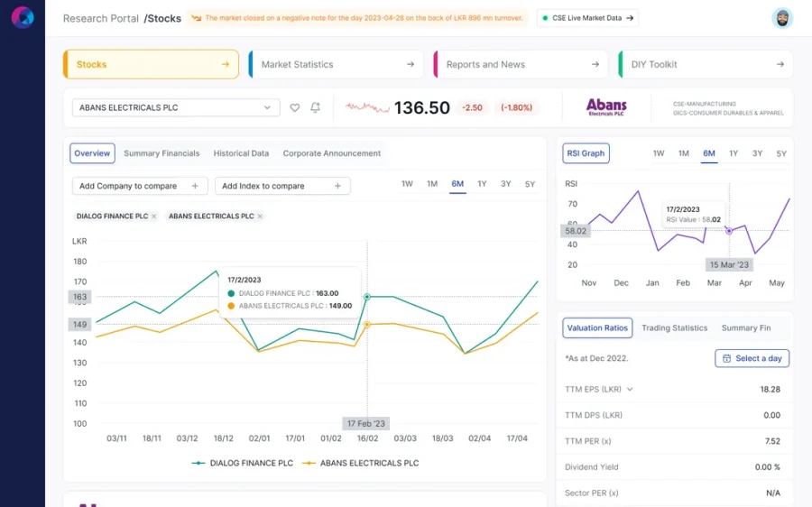Set RSI graph range to 1M
Image resolution: width=812 pixels, height=507 pixels.
click(x=684, y=153)
